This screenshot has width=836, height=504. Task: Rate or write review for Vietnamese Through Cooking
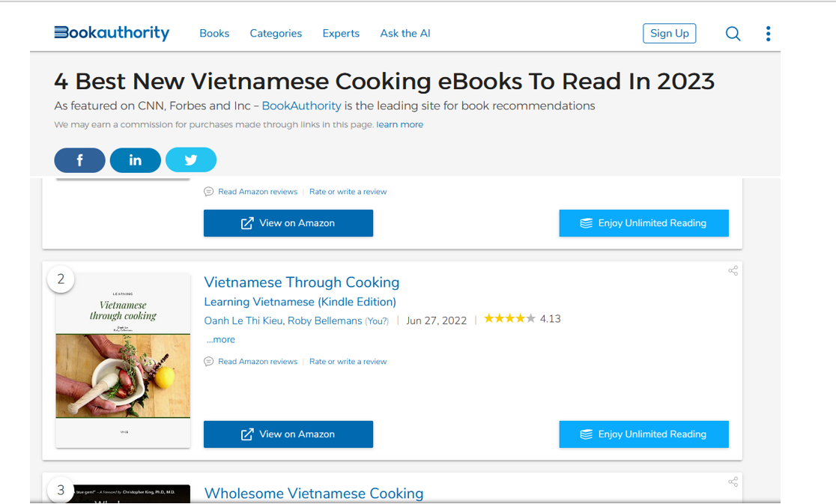coord(348,361)
